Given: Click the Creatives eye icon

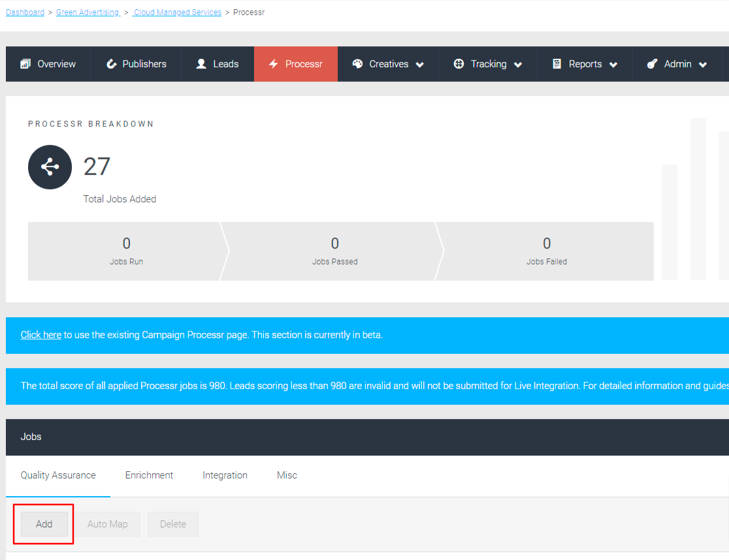Looking at the screenshot, I should [357, 63].
